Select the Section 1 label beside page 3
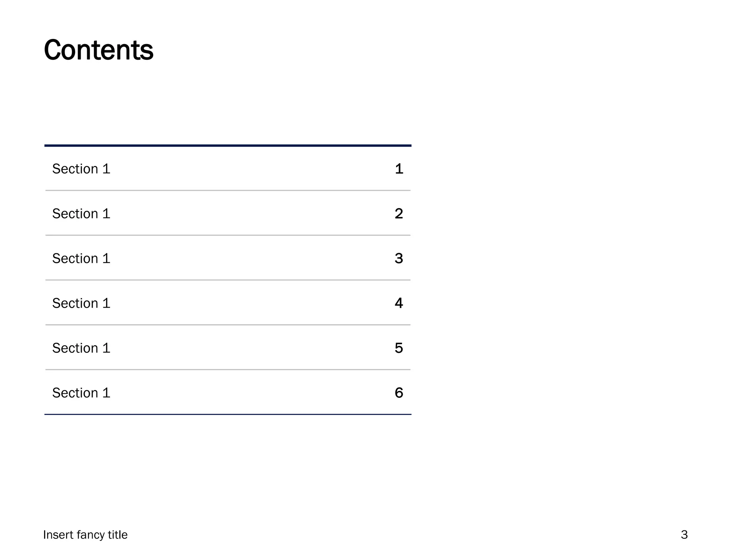This screenshot has height=560, width=747. tap(81, 258)
